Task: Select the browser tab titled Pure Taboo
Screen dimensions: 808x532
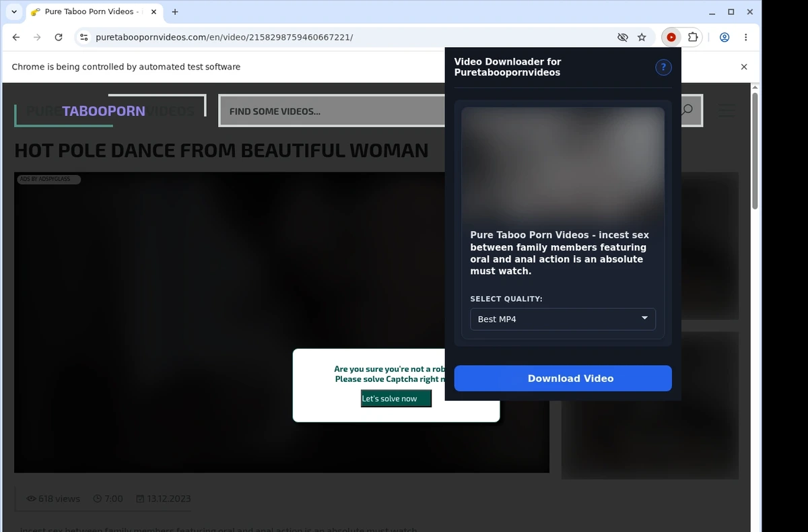Action: [93, 11]
